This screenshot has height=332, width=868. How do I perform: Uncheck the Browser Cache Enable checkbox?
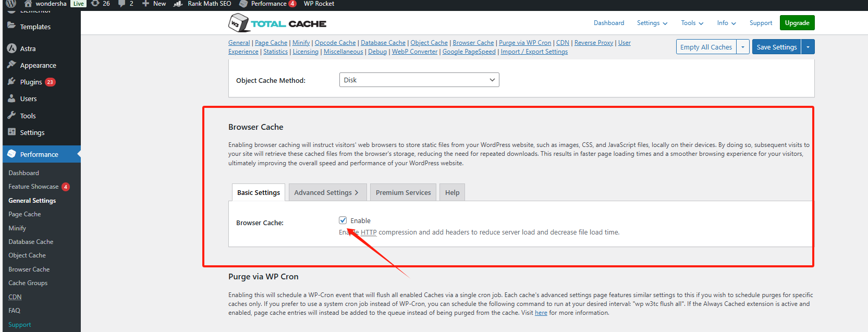(x=343, y=220)
